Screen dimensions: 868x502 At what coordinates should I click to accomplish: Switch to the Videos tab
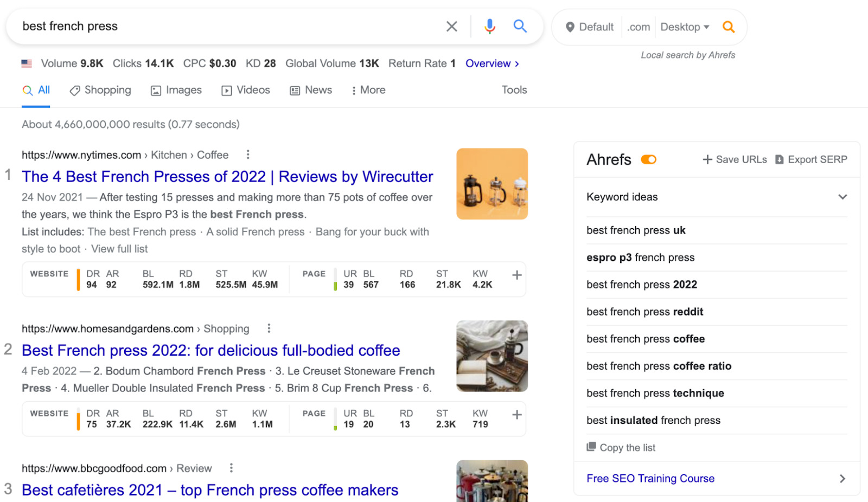tap(246, 90)
